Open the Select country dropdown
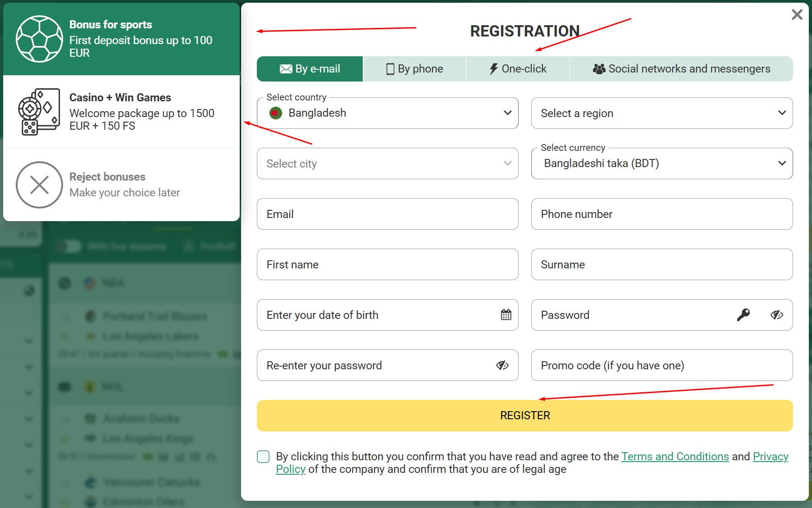Image resolution: width=812 pixels, height=508 pixels. [x=388, y=113]
